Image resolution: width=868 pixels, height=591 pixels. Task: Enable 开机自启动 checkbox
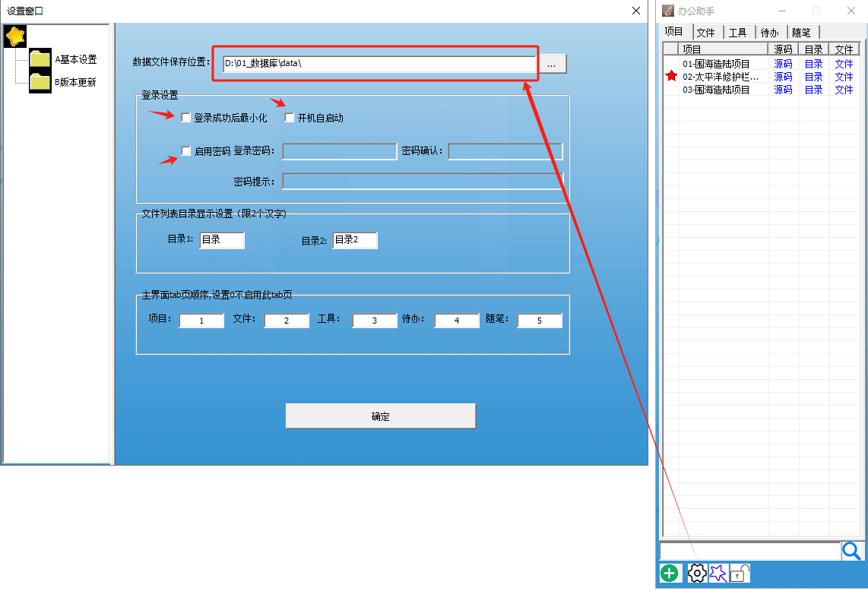[x=289, y=117]
